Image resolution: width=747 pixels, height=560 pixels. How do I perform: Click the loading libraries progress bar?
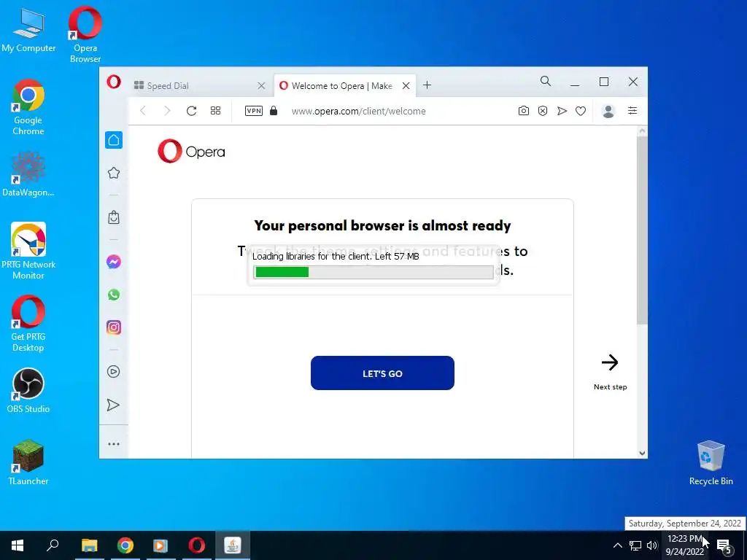(373, 272)
